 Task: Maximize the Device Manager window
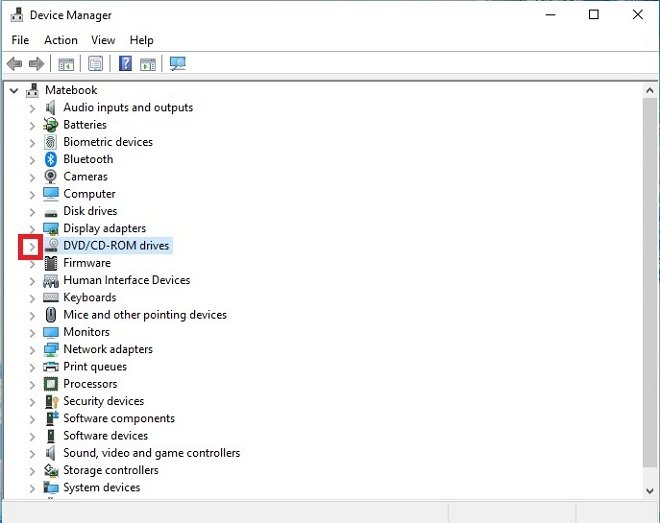pos(593,15)
